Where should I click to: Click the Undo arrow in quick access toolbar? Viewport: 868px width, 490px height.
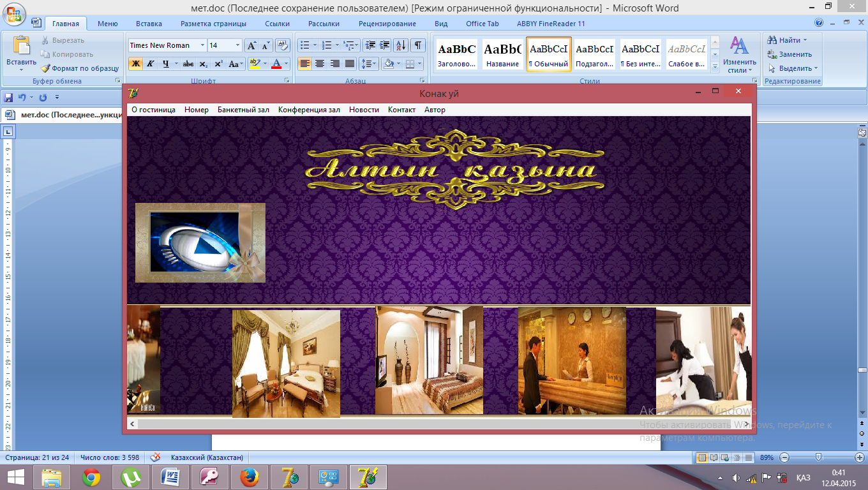[22, 98]
